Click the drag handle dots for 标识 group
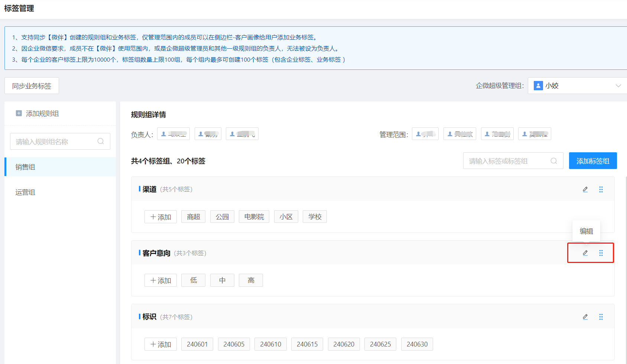This screenshot has height=364, width=627. tap(601, 317)
